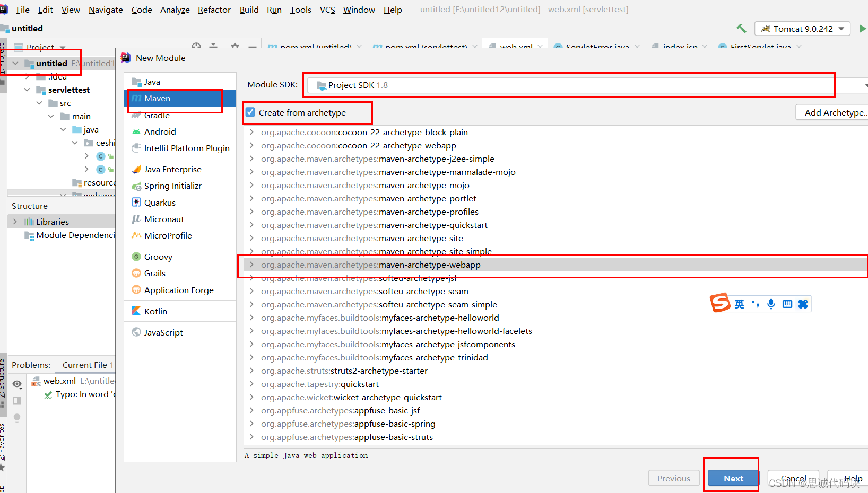Select tapestry quickstart archetype row

(555, 384)
